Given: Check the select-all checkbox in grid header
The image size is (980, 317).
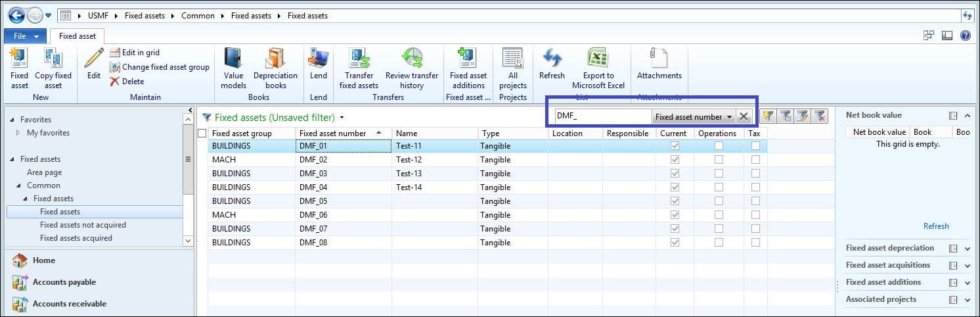Looking at the screenshot, I should pos(202,134).
